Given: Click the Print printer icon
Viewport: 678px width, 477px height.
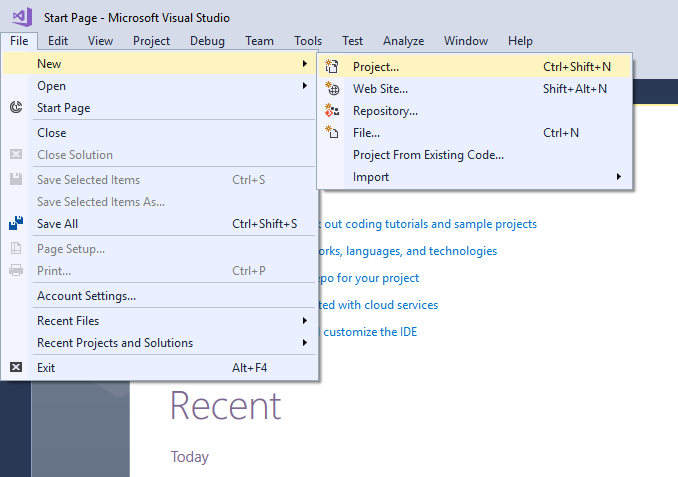Looking at the screenshot, I should coord(16,270).
